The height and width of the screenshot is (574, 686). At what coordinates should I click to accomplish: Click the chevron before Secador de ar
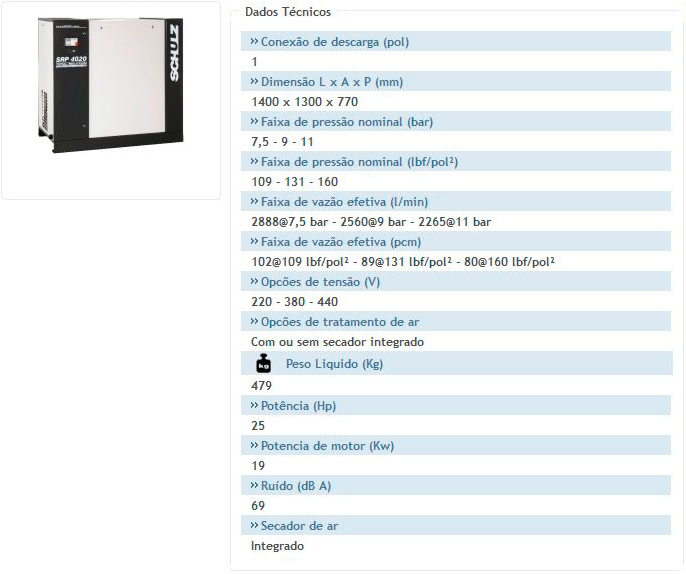(x=254, y=526)
